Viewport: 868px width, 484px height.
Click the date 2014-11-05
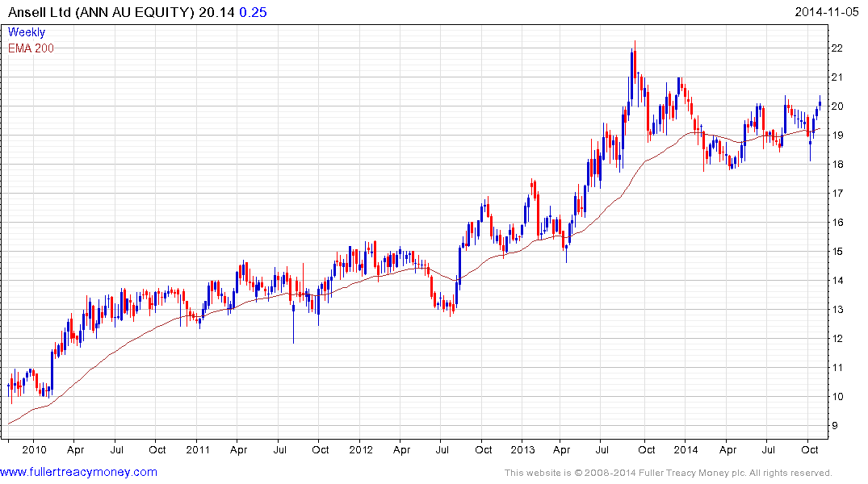827,12
